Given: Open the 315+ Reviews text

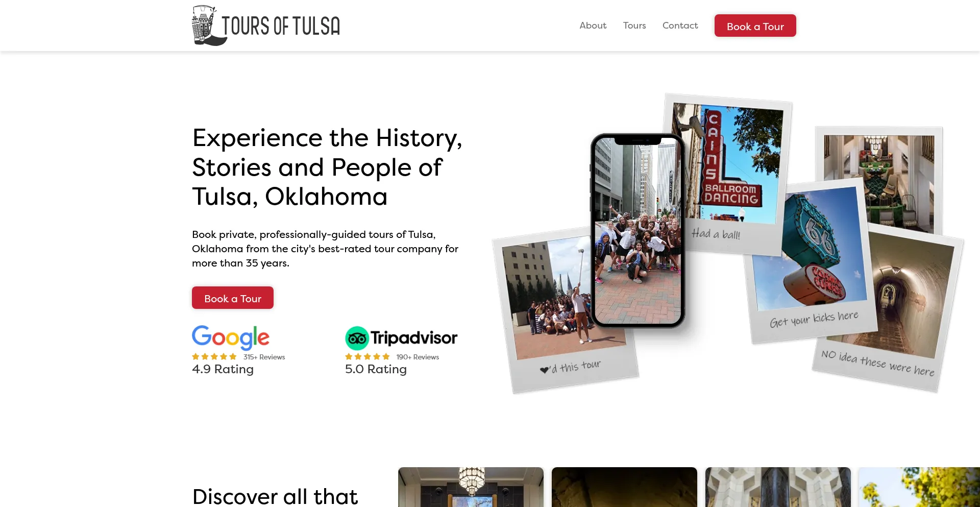Looking at the screenshot, I should (264, 357).
